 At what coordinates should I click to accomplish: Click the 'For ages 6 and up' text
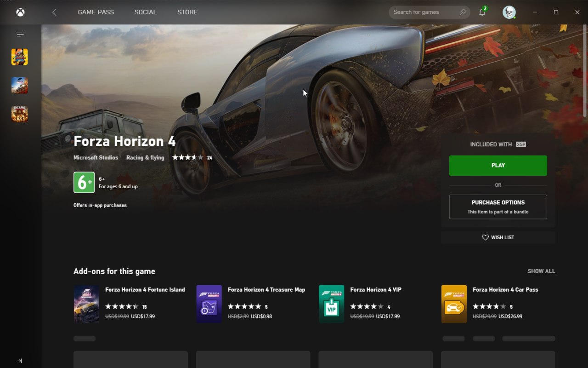pos(118,187)
